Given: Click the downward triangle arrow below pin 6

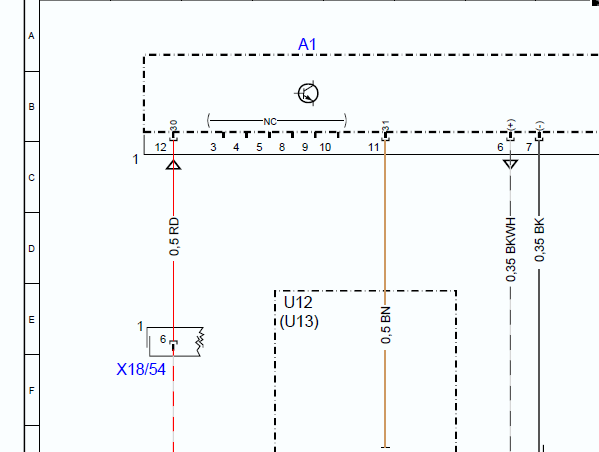Looking at the screenshot, I should point(510,164).
